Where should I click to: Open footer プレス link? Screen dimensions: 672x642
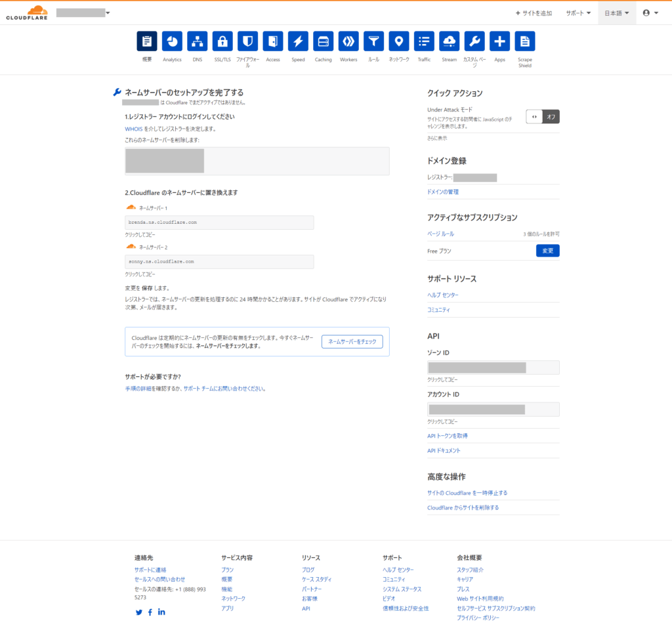click(x=463, y=589)
